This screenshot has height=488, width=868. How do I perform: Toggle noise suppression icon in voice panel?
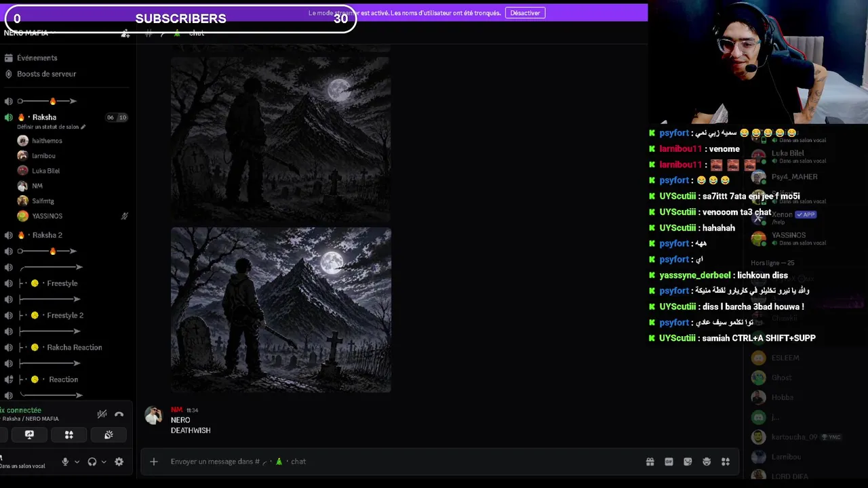(102, 414)
